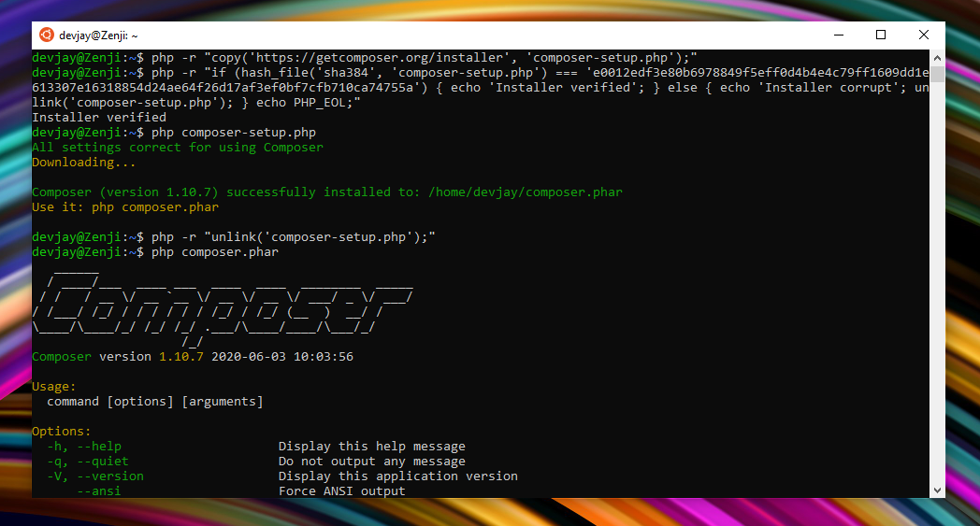Click the 'Downloading...' line
Viewport: 980px width, 526px height.
click(84, 163)
